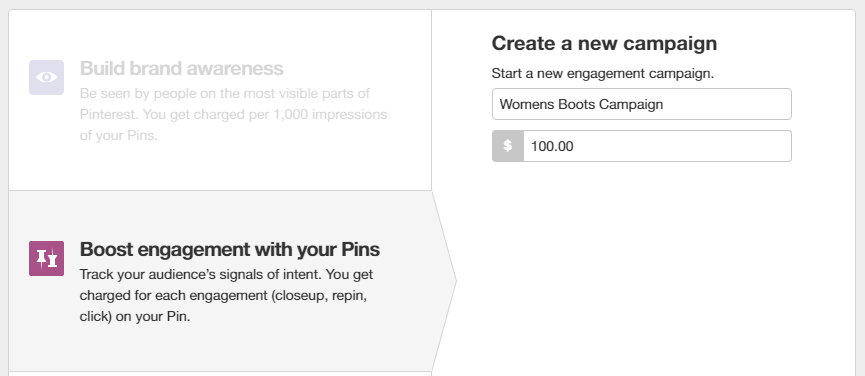Click the text "of your Pins." under awareness
This screenshot has height=376, width=865.
[x=119, y=136]
